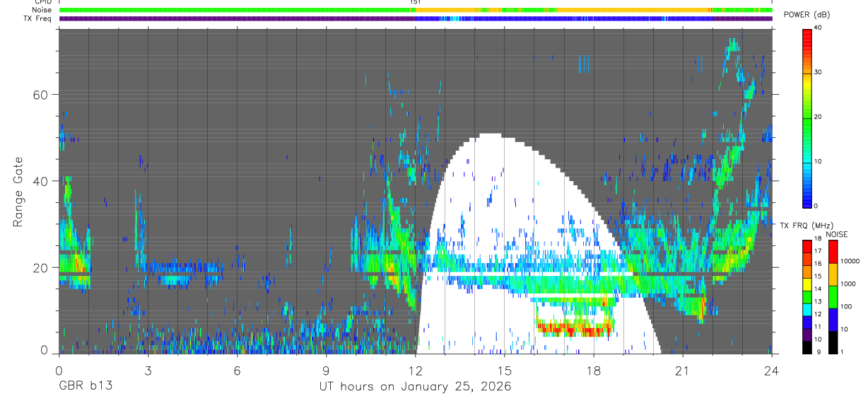Click the vertical power color scale bar
The image size is (868, 401).
pyautogui.click(x=807, y=117)
